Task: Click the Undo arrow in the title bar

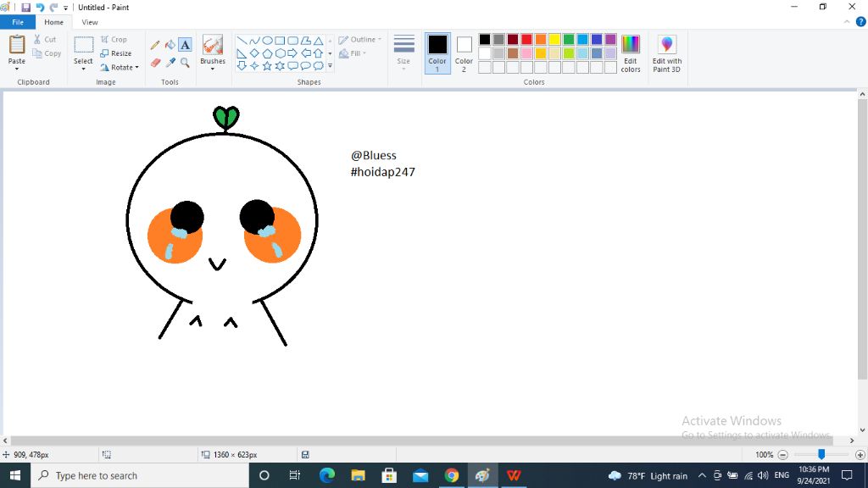Action: pos(40,7)
